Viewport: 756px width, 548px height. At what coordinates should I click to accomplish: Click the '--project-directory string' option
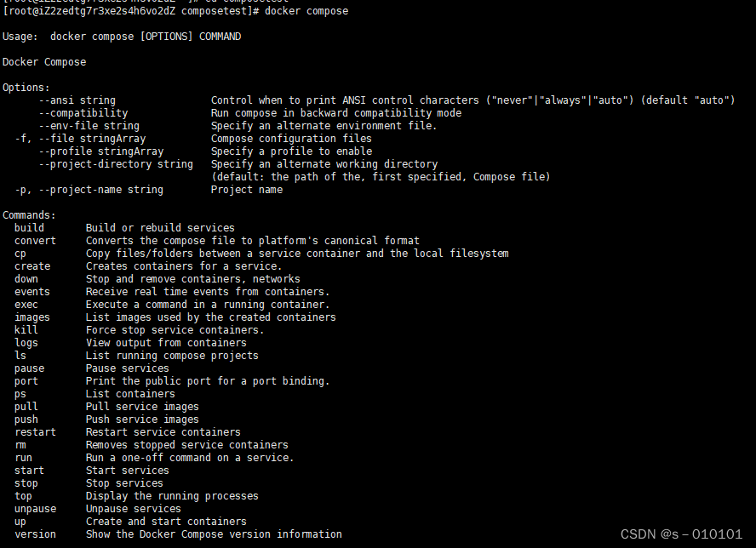(116, 164)
